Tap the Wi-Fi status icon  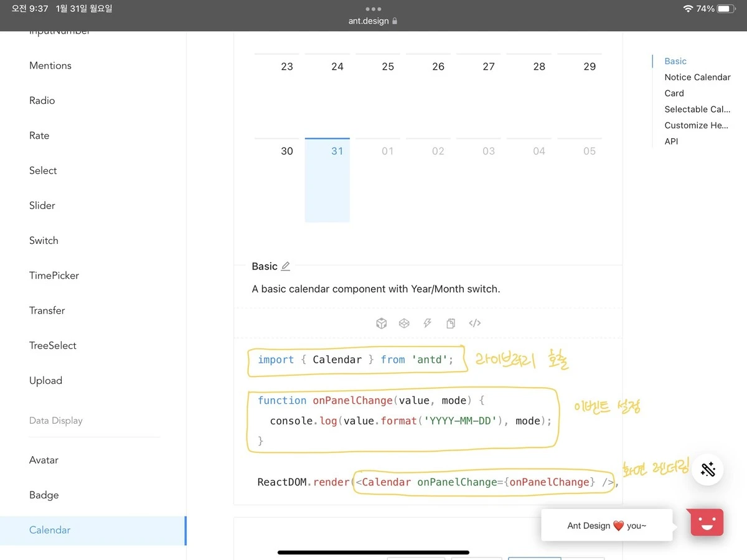click(688, 9)
